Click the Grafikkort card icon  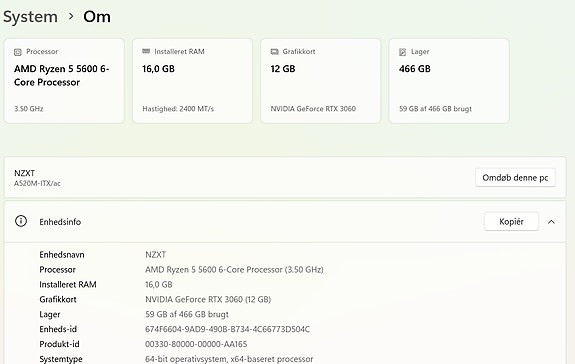click(274, 52)
